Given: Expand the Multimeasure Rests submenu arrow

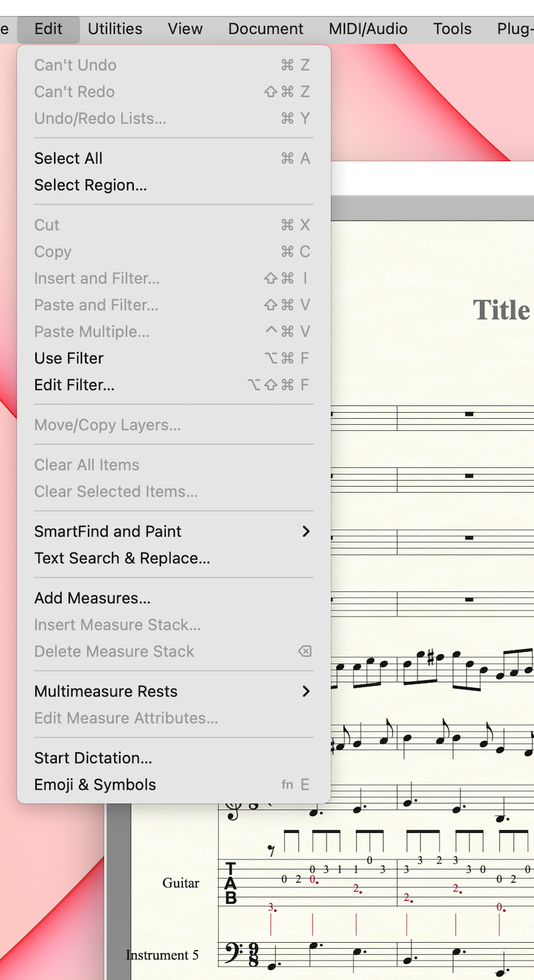Looking at the screenshot, I should pyautogui.click(x=306, y=691).
